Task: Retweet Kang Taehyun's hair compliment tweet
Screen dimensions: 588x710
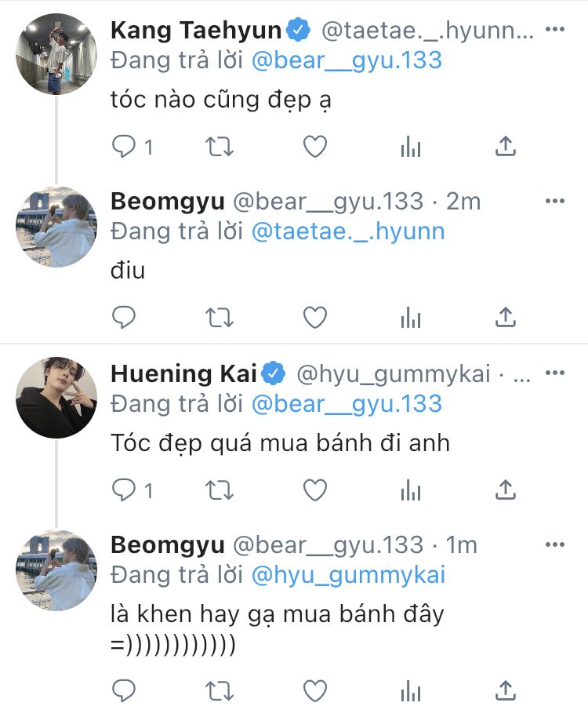Action: [219, 146]
